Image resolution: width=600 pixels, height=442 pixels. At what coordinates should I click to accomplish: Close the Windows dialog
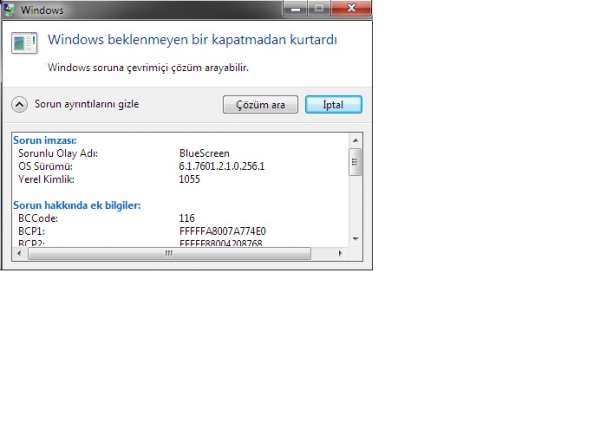point(351,8)
